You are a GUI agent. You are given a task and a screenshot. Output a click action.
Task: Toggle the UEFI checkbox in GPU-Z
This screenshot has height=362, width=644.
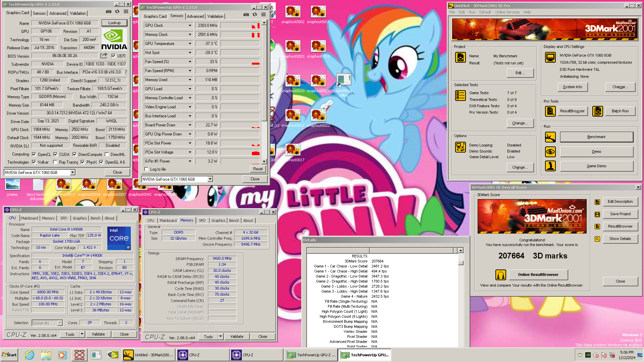[x=113, y=56]
